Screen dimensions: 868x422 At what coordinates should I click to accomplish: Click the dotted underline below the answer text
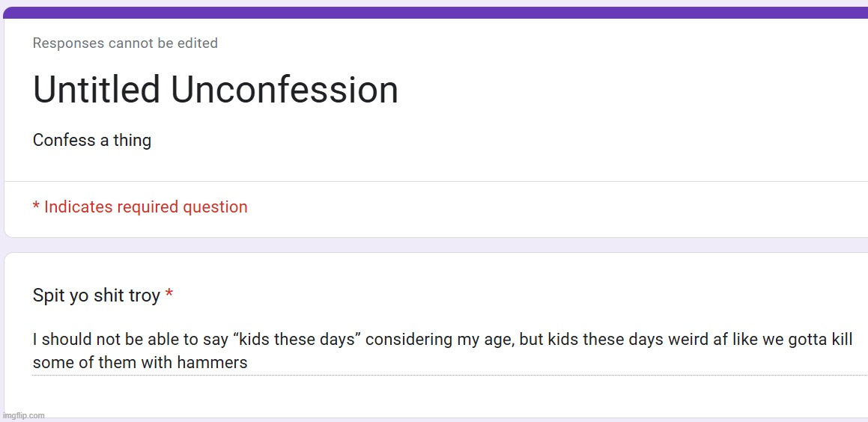click(x=449, y=375)
